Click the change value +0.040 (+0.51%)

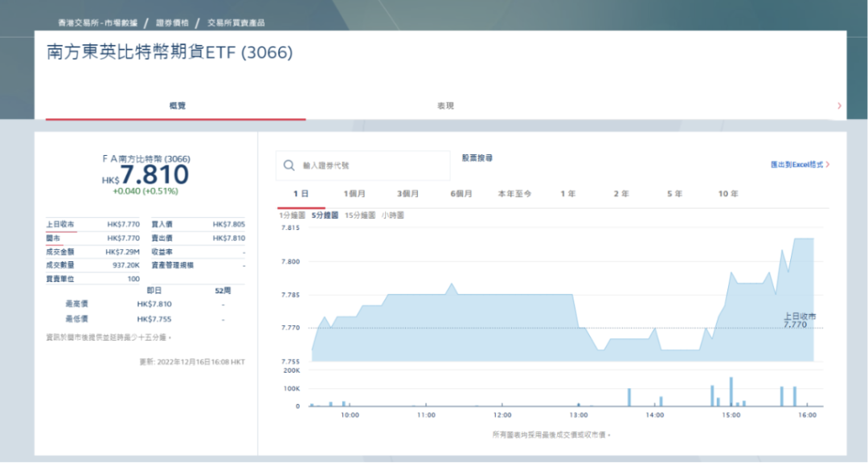145,191
